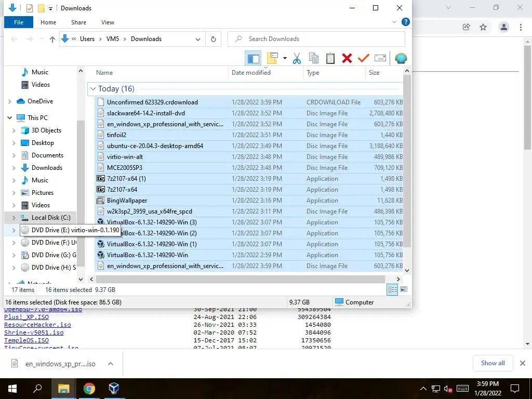Open TempleOS.ISO link in Chrome
532x399 pixels.
[26, 340]
